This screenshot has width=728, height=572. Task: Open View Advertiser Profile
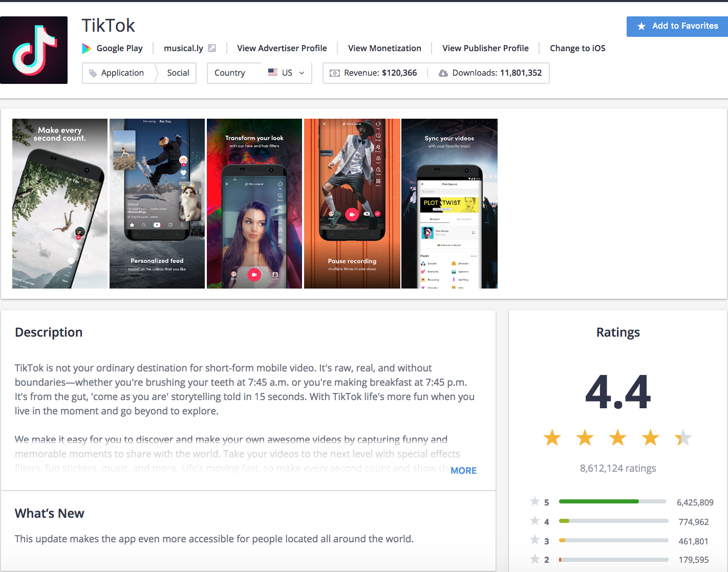(282, 48)
